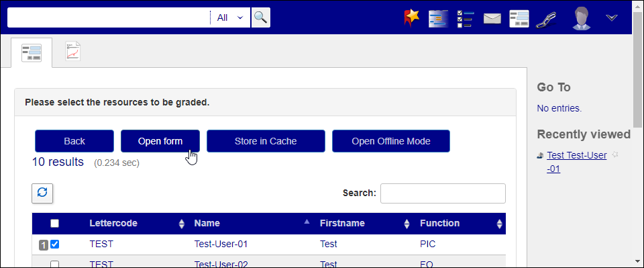Screen dimensions: 644x268
Task: Sort by Lettercode column
Action: click(137, 223)
